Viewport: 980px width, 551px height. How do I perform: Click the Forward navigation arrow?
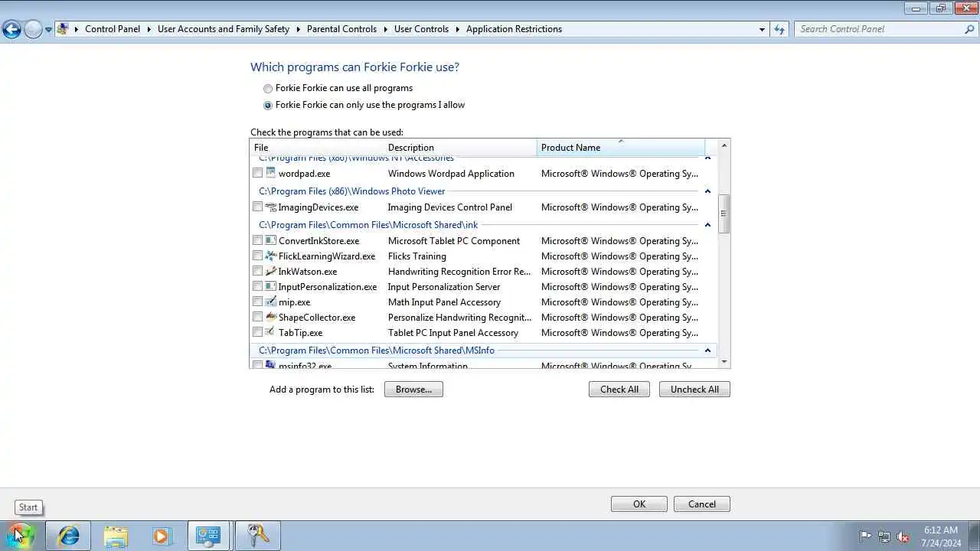(33, 29)
